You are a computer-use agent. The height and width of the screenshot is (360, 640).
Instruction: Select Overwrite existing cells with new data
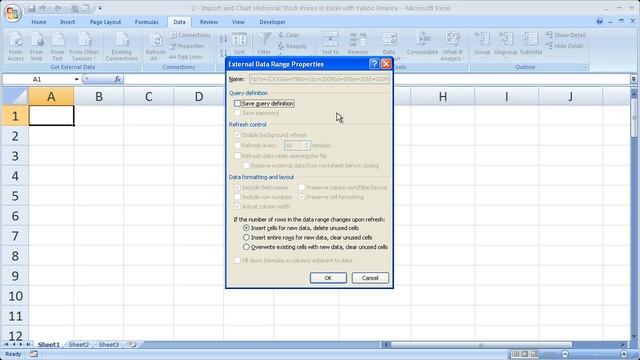point(246,247)
